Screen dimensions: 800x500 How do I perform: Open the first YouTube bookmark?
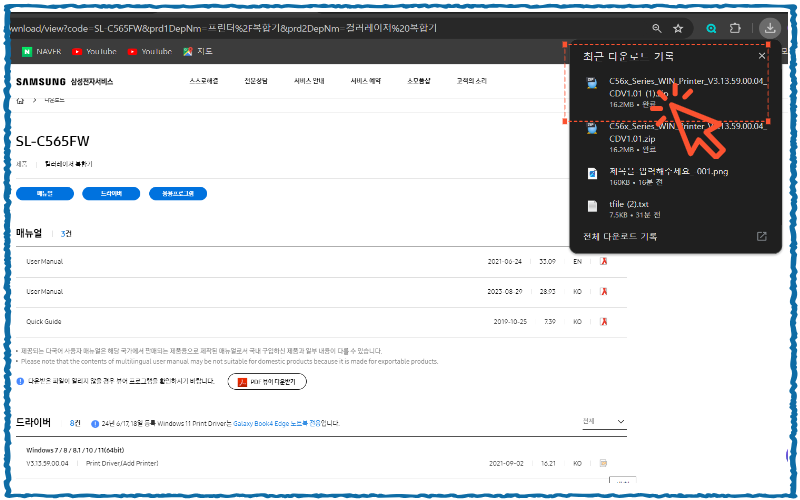point(94,52)
